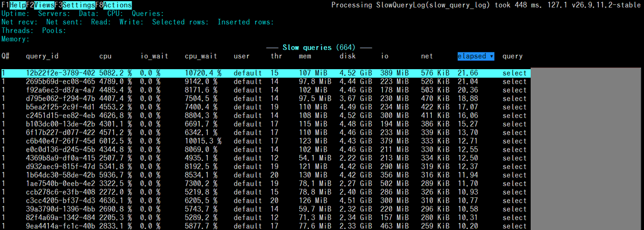Select query row 9ea4414a-fc1c-40b
The width and height of the screenshot is (644, 230).
266,226
